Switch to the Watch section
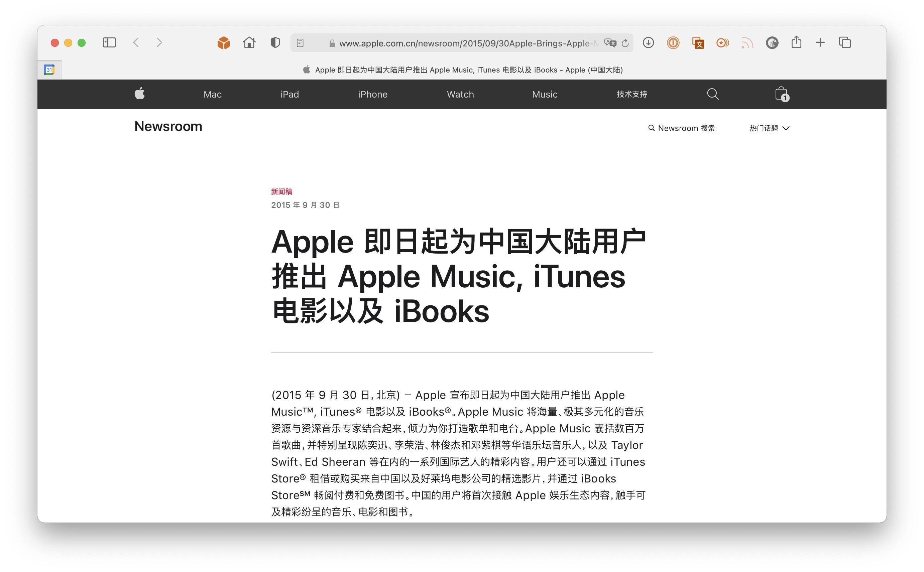 (460, 94)
